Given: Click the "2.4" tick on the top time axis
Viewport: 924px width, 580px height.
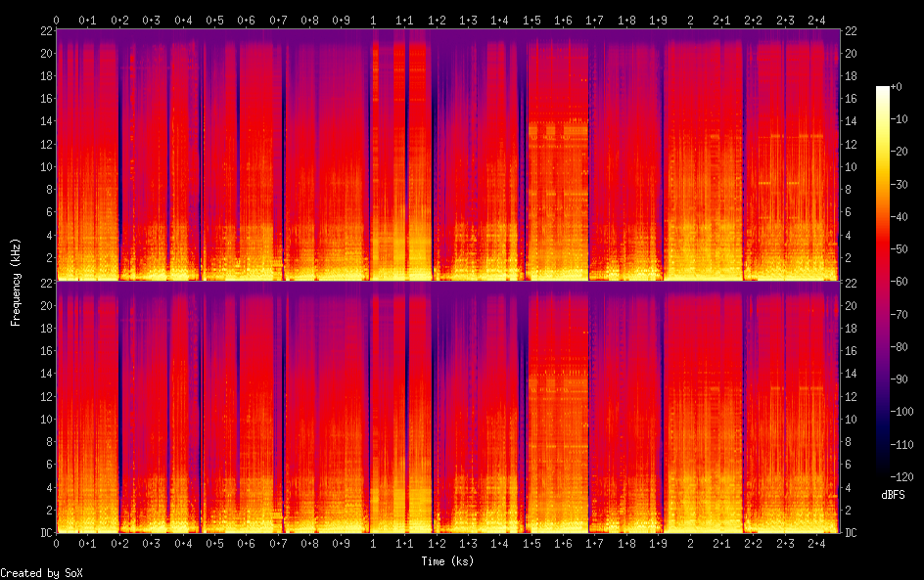Looking at the screenshot, I should point(817,20).
